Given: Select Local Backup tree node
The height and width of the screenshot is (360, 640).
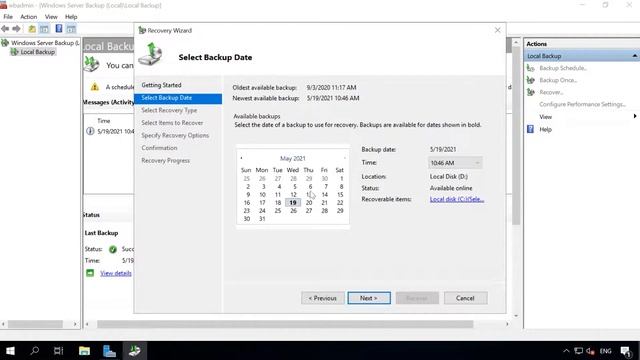Looking at the screenshot, I should [x=38, y=52].
